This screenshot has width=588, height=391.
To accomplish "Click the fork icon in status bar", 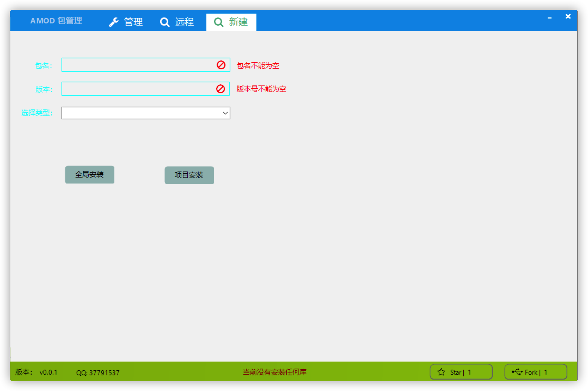I will pos(517,372).
